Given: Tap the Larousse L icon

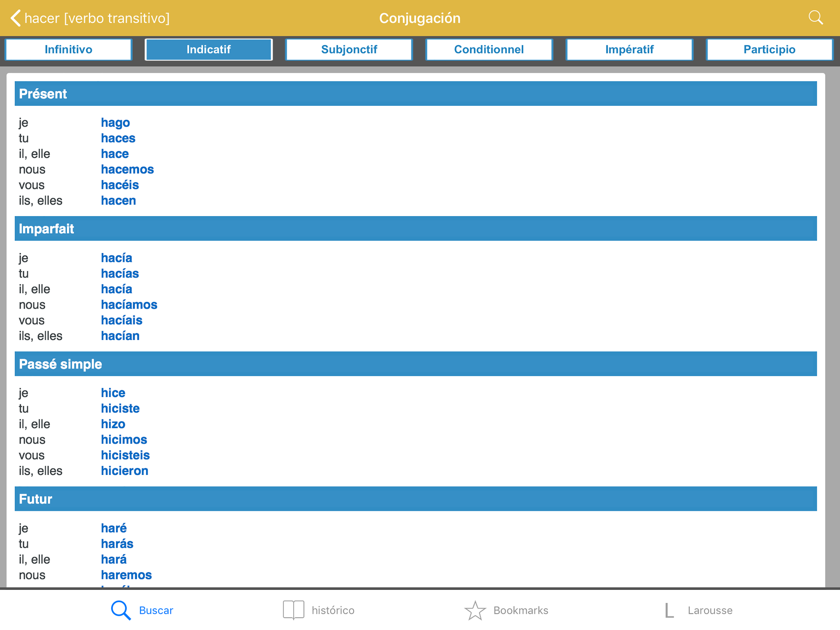Looking at the screenshot, I should pos(669,611).
